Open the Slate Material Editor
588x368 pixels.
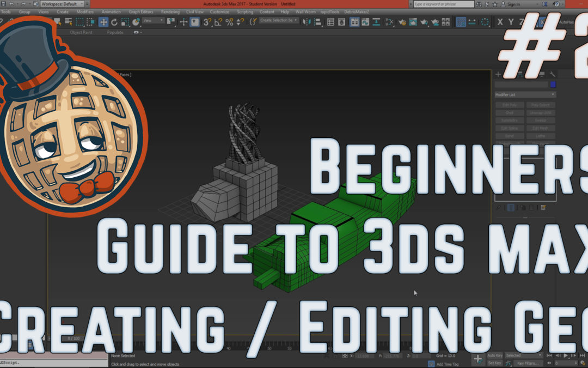tap(389, 22)
